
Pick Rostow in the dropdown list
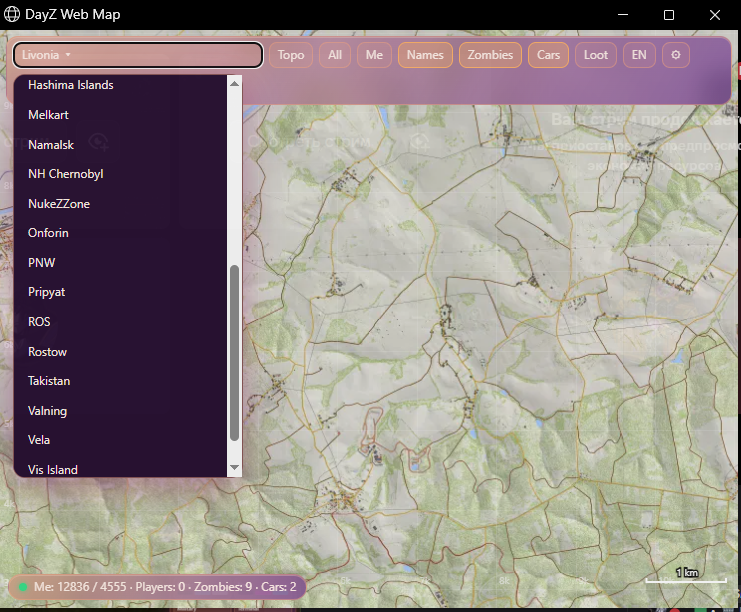coord(121,352)
